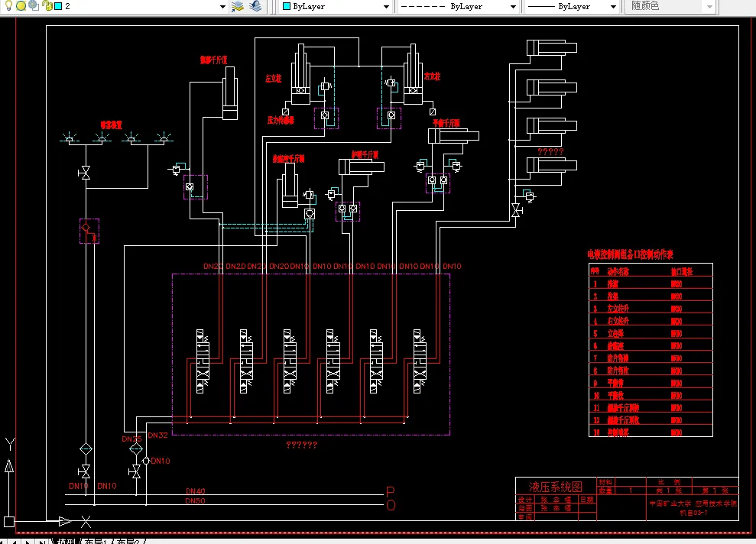Open the color ByLayer dropdown
The height and width of the screenshot is (544, 756).
386,7
